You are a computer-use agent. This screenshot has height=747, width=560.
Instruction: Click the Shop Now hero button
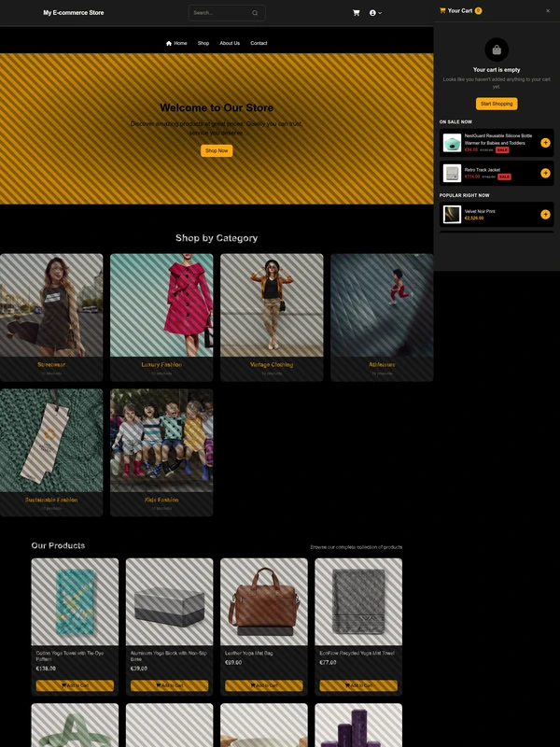pos(217,150)
